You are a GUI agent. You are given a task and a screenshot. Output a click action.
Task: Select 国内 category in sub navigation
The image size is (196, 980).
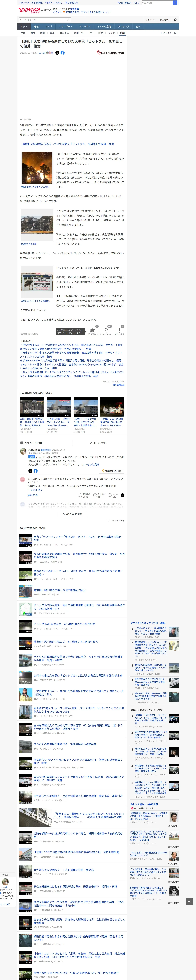click(32, 33)
